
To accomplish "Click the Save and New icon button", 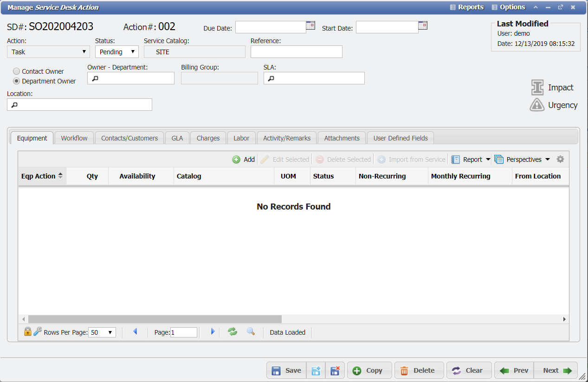I will tap(316, 370).
